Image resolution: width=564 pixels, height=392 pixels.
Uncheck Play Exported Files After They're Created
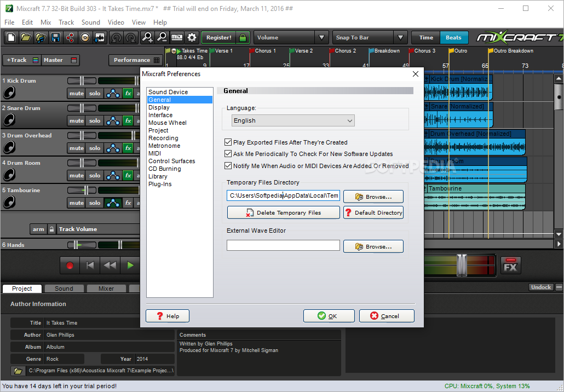228,142
